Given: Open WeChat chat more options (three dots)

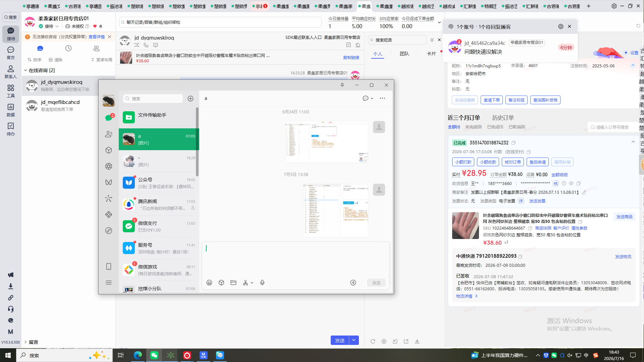Looking at the screenshot, I should (x=382, y=98).
